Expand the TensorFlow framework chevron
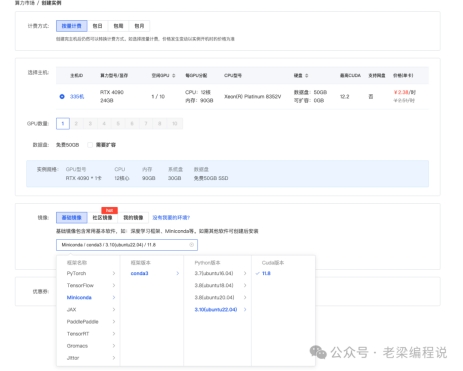This screenshot has height=371, width=463. pyautogui.click(x=114, y=285)
